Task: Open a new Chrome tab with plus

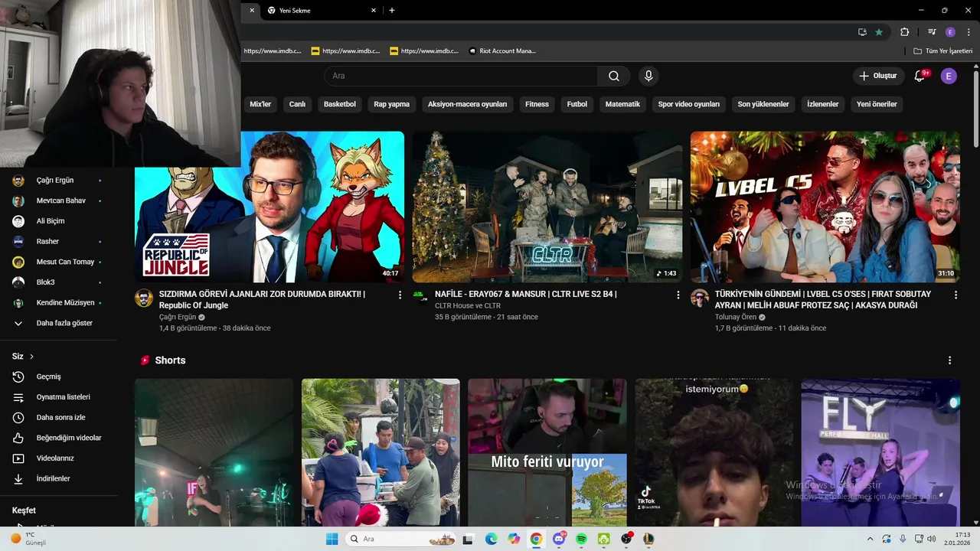Action: (x=392, y=11)
